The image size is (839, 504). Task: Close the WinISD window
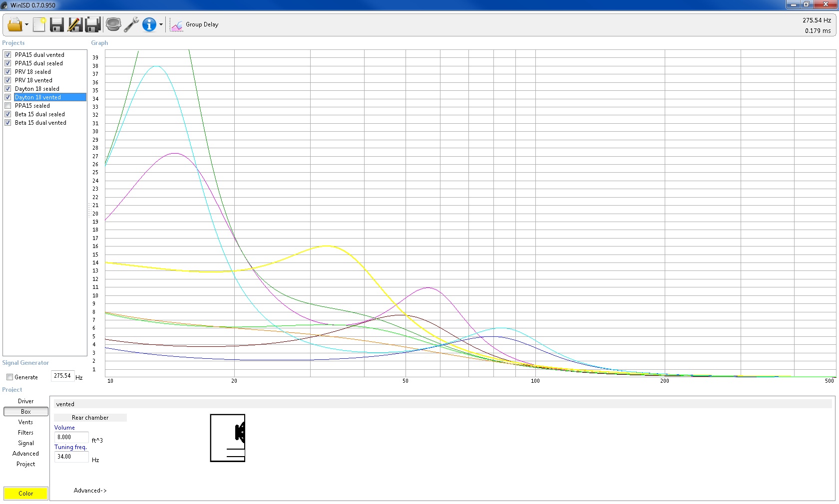[x=826, y=4]
